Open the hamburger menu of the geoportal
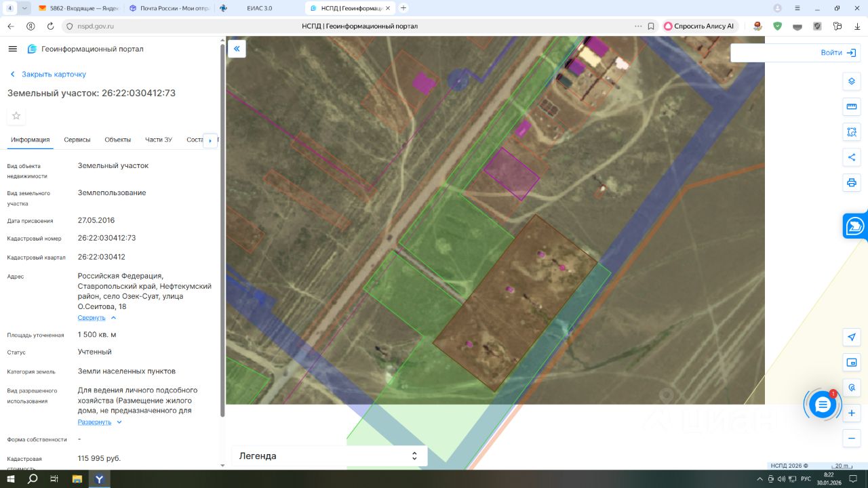The height and width of the screenshot is (488, 868). 12,49
